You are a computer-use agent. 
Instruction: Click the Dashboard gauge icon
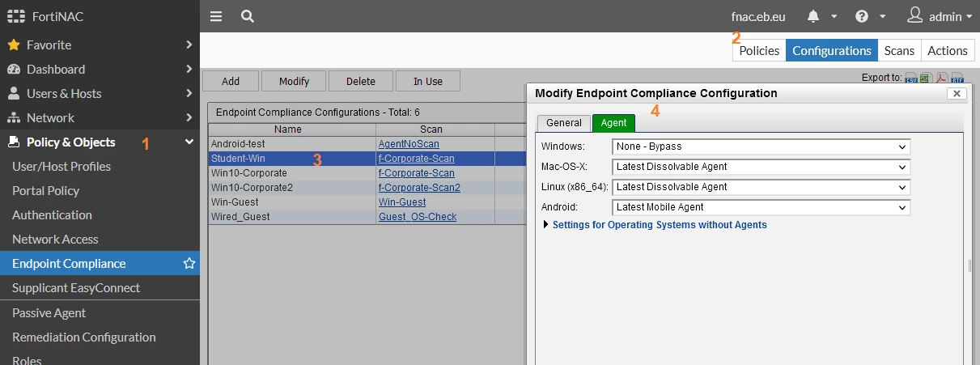point(13,69)
